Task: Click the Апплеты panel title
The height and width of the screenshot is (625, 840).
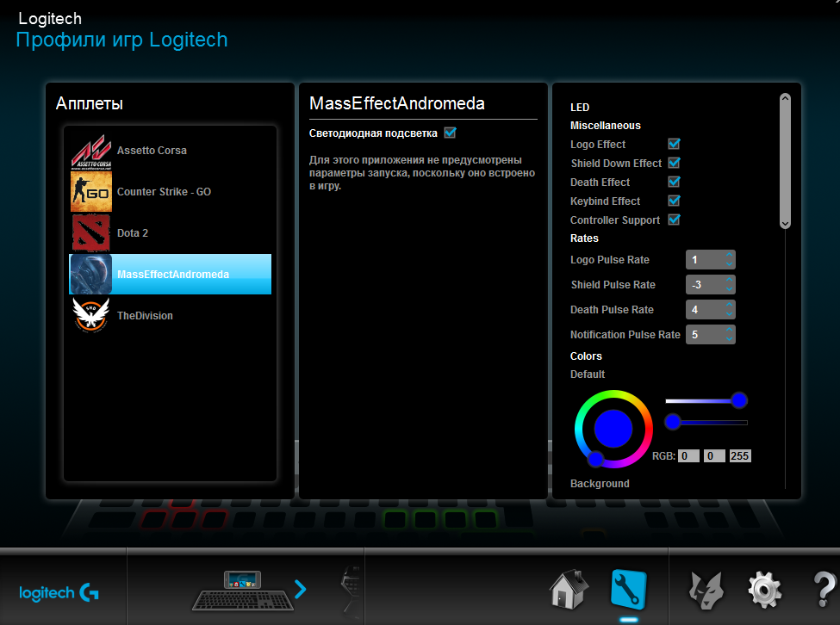Action: 90,103
